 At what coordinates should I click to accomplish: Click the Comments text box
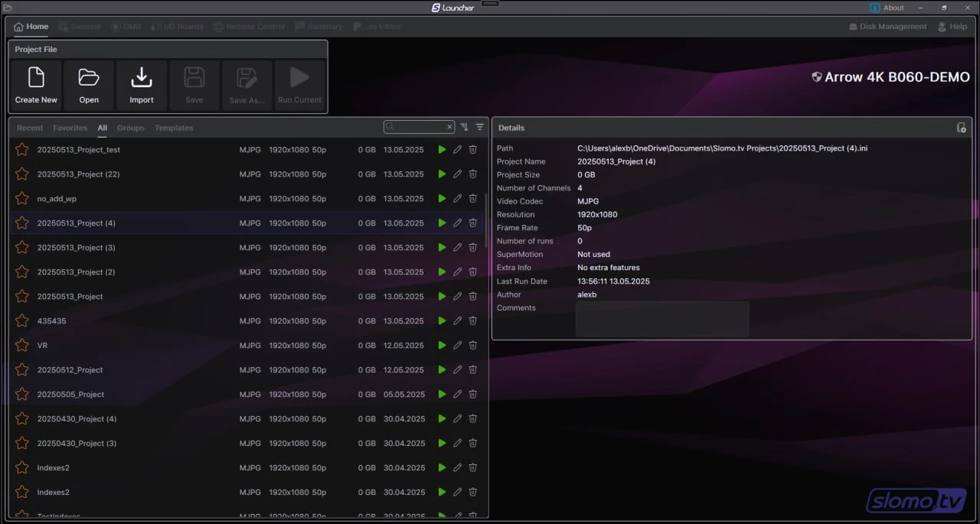661,318
